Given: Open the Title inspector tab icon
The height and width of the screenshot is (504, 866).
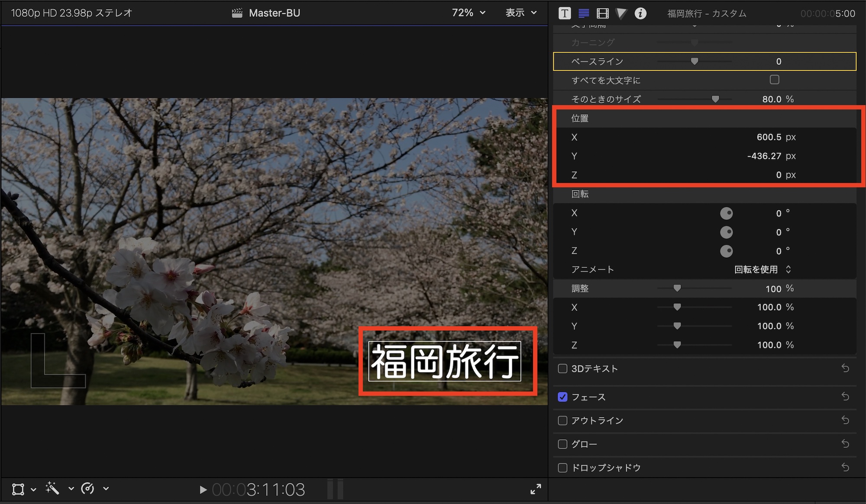Looking at the screenshot, I should (565, 13).
